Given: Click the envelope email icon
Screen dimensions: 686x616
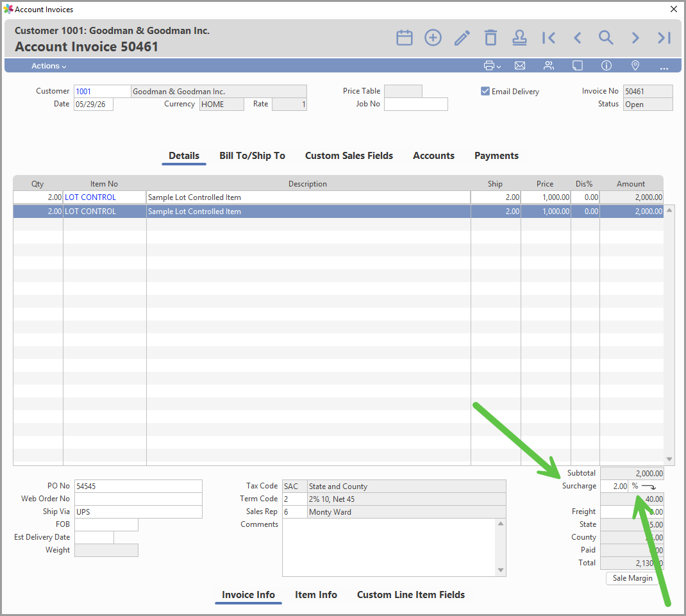Looking at the screenshot, I should [x=520, y=66].
